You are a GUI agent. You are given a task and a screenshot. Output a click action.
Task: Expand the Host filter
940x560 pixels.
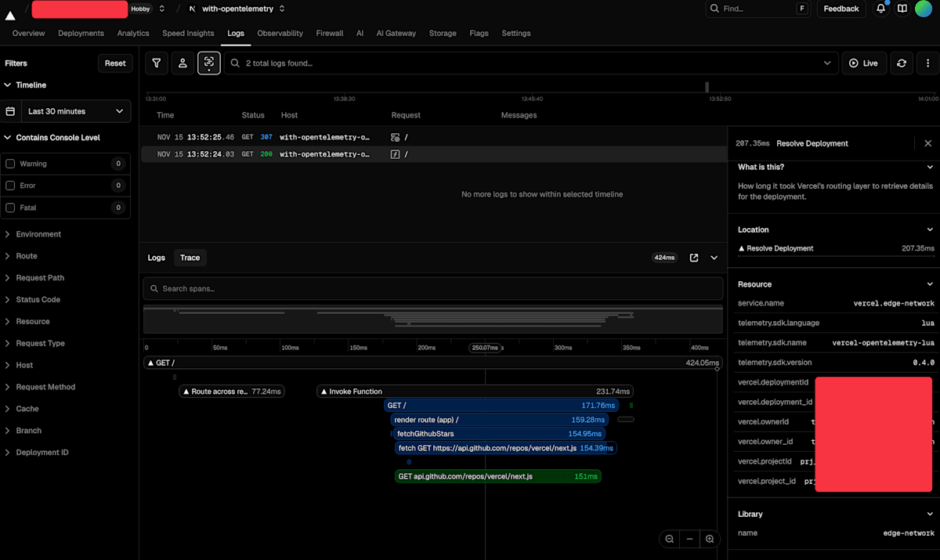19,365
